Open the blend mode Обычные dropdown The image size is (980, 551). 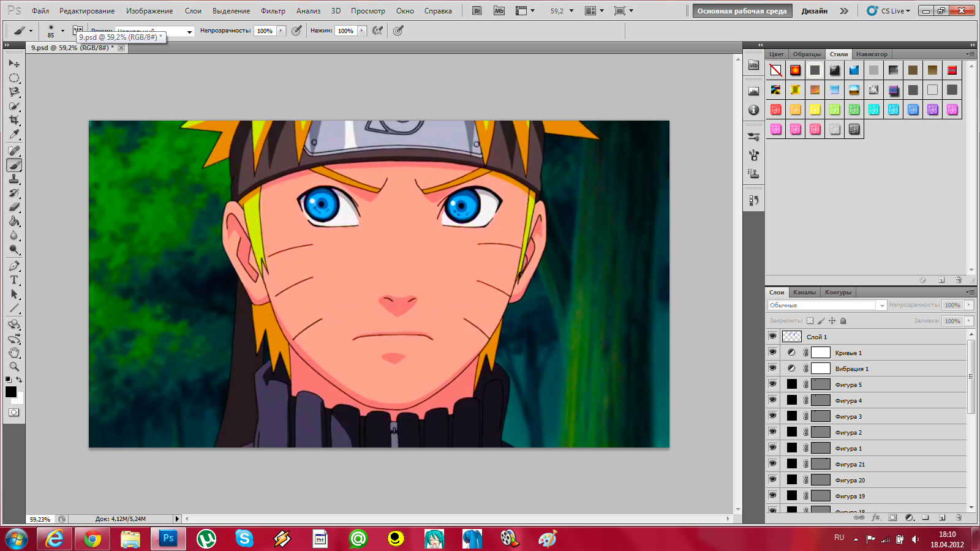(827, 305)
